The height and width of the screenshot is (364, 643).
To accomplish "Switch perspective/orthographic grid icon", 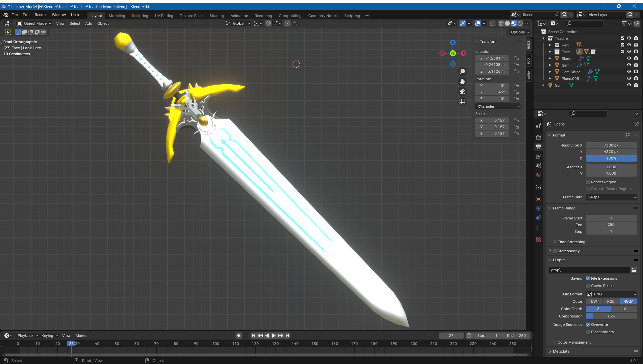I will pyautogui.click(x=462, y=102).
